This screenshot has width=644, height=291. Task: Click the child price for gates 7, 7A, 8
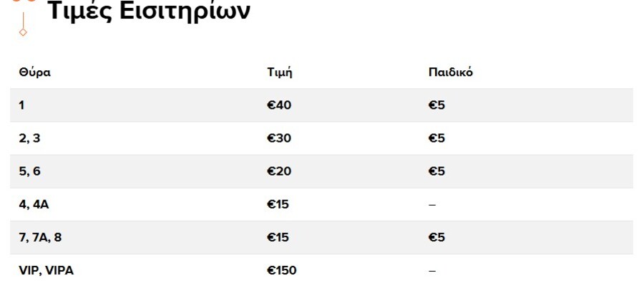tap(436, 237)
